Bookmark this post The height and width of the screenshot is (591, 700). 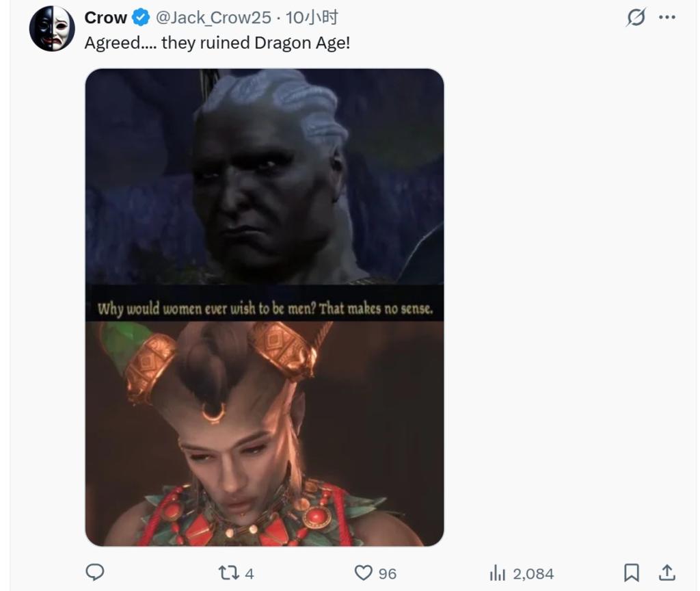632,573
